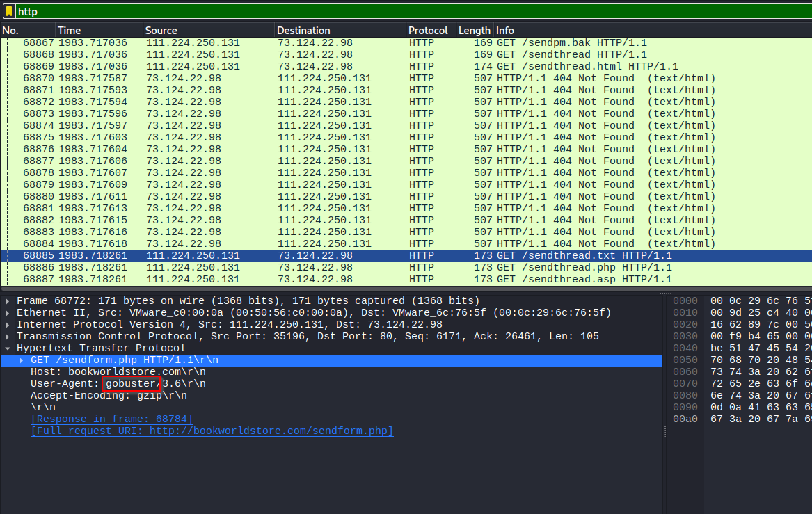
Task: Expand the Ethernet II section arrow
Action: (8, 313)
